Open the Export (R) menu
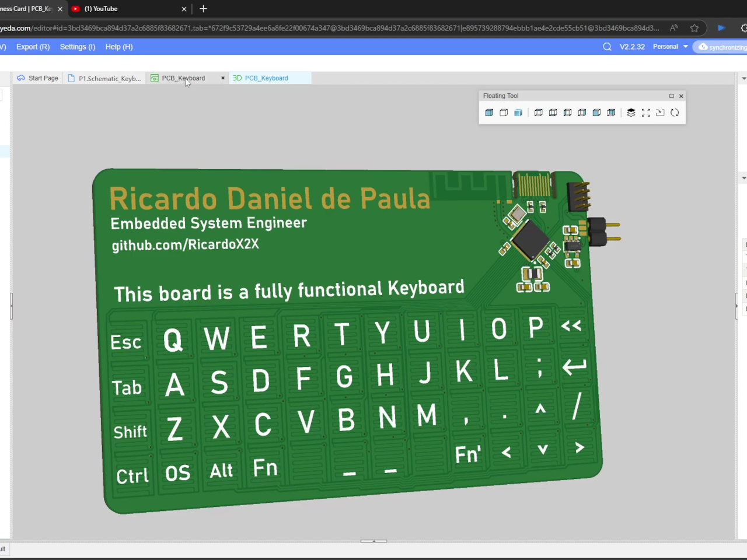Viewport: 747px width, 560px height. (33, 47)
